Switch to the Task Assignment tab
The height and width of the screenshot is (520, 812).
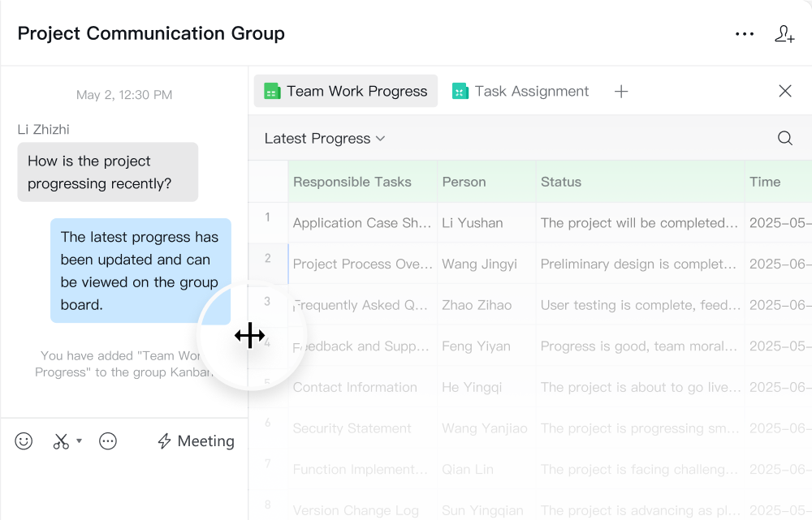coord(521,92)
